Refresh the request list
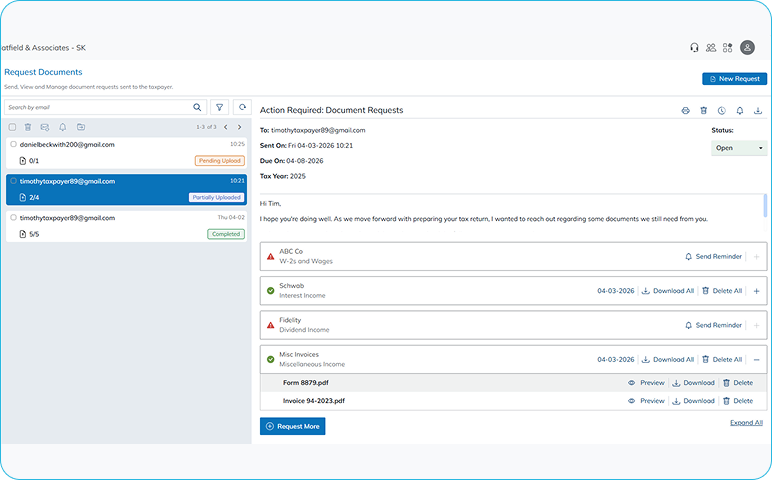The image size is (772, 480). (x=241, y=107)
